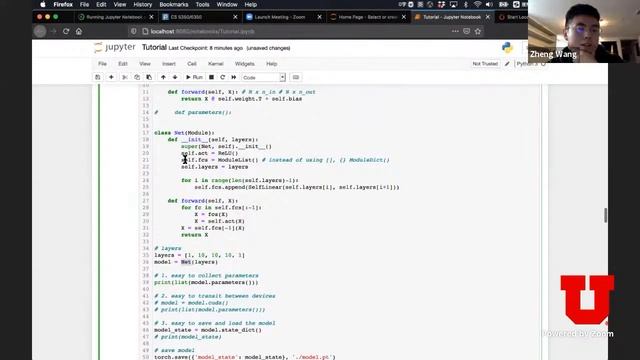The height and width of the screenshot is (360, 640).
Task: Click the notebook vertical scrollbar thumb
Action: point(606,215)
